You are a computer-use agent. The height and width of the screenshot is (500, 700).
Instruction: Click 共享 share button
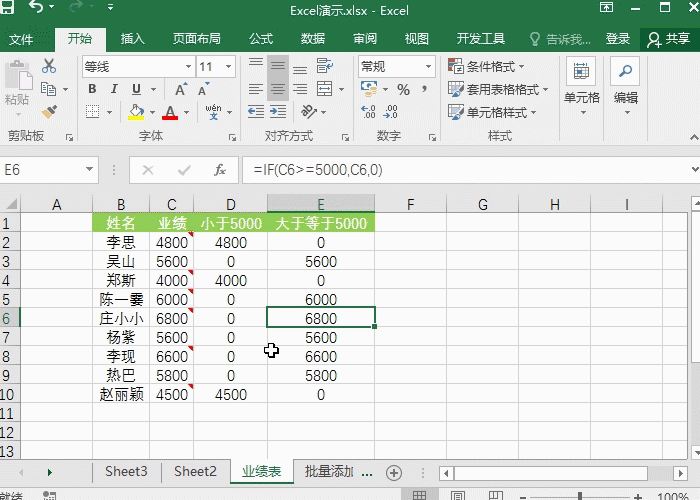click(668, 39)
